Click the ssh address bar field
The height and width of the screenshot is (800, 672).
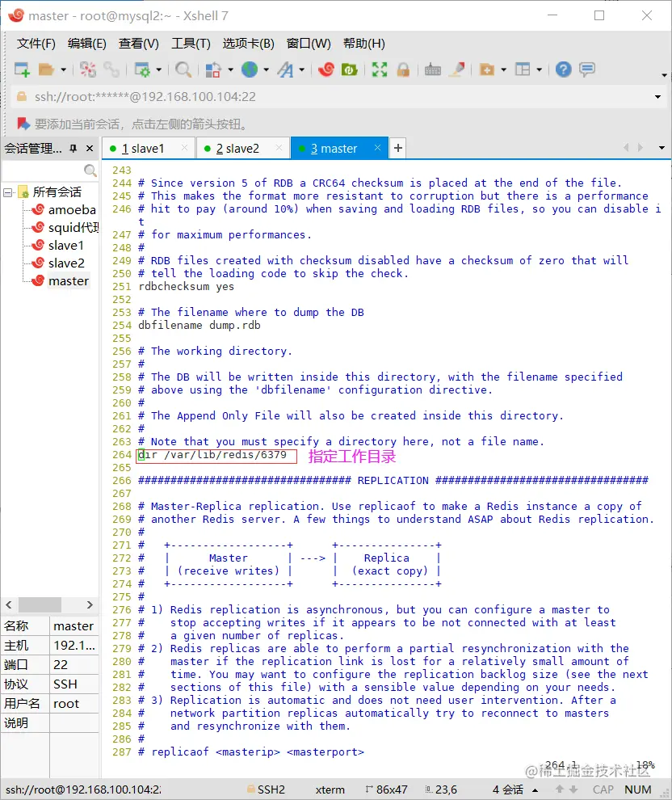click(331, 97)
